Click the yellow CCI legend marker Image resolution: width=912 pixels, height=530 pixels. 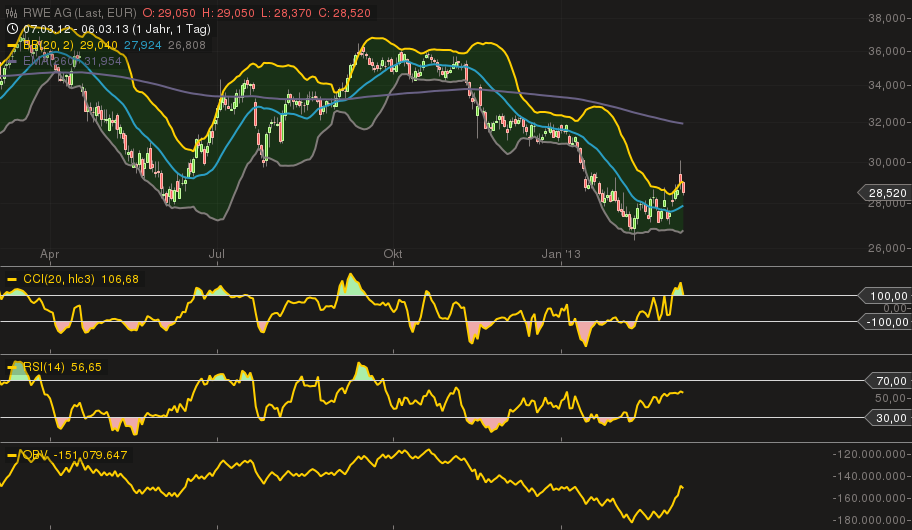(12, 279)
